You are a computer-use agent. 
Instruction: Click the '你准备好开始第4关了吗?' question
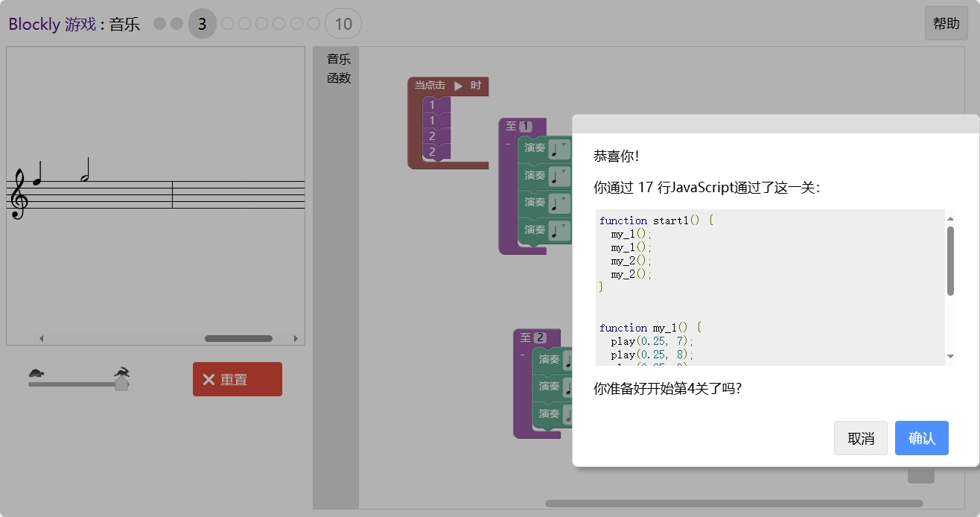click(x=668, y=388)
